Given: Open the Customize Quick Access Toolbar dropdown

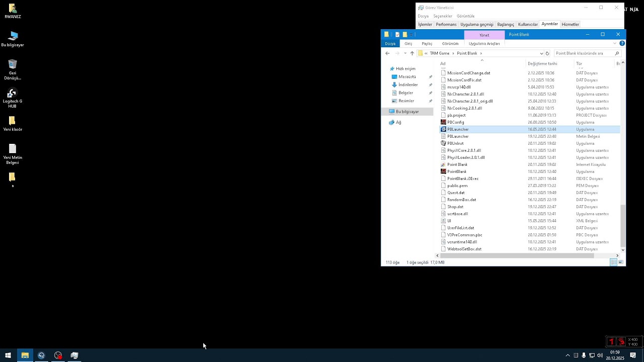Looking at the screenshot, I should (411, 35).
